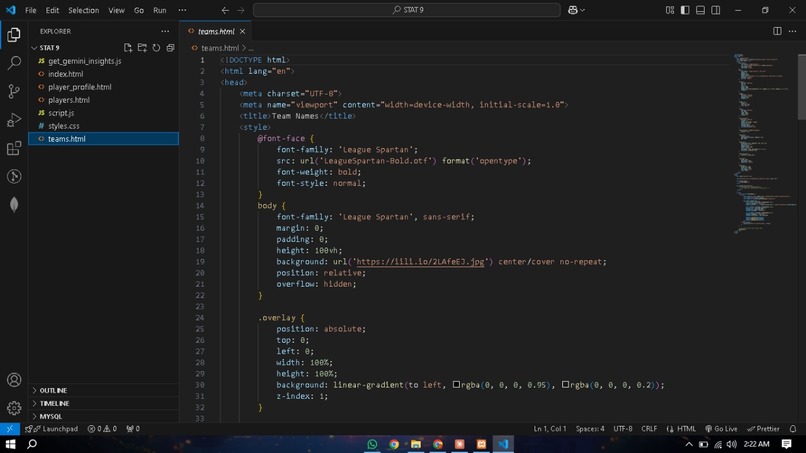The width and height of the screenshot is (806, 453).
Task: Click the editor vertical scrollbar
Action: click(x=801, y=86)
